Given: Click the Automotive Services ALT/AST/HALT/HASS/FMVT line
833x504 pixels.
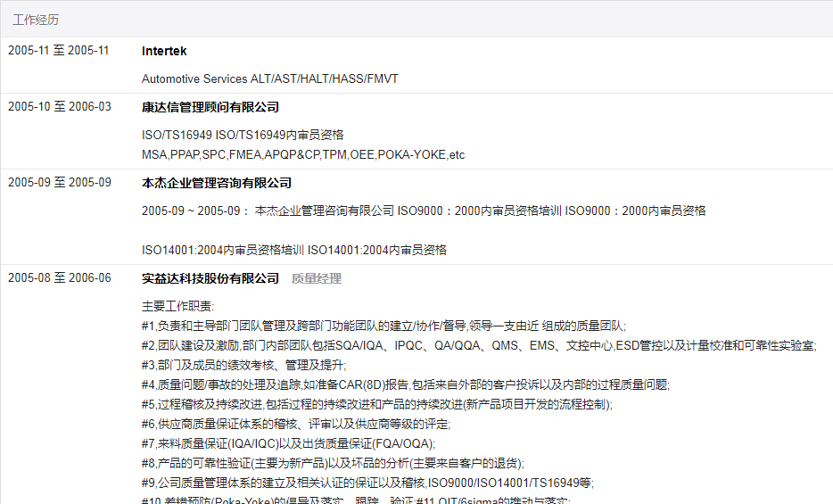Looking at the screenshot, I should [x=270, y=78].
